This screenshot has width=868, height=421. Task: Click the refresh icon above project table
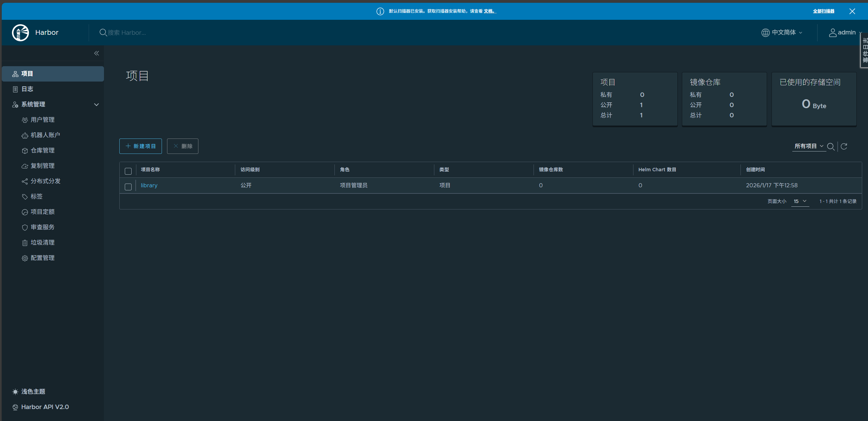pos(844,146)
